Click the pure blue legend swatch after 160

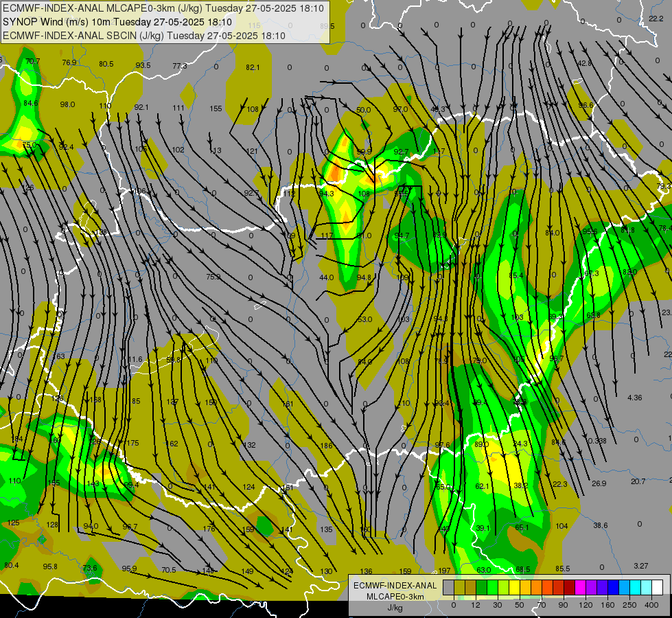[x=613, y=587]
